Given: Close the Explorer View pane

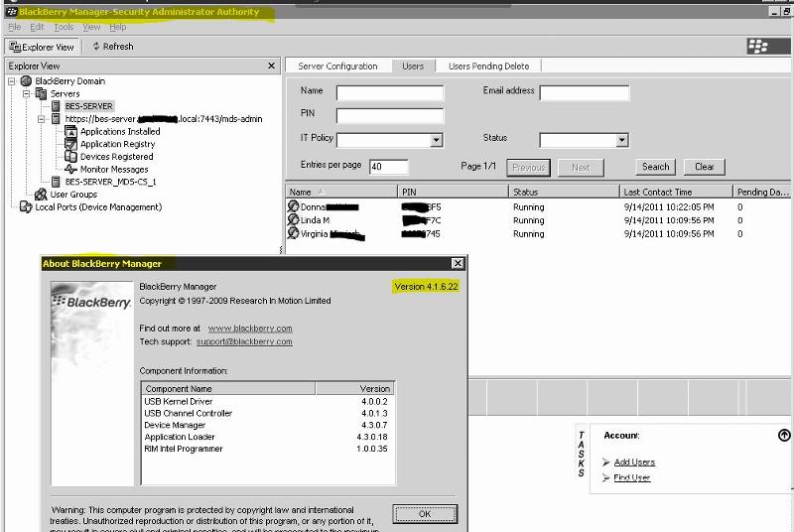Looking at the screenshot, I should (271, 66).
